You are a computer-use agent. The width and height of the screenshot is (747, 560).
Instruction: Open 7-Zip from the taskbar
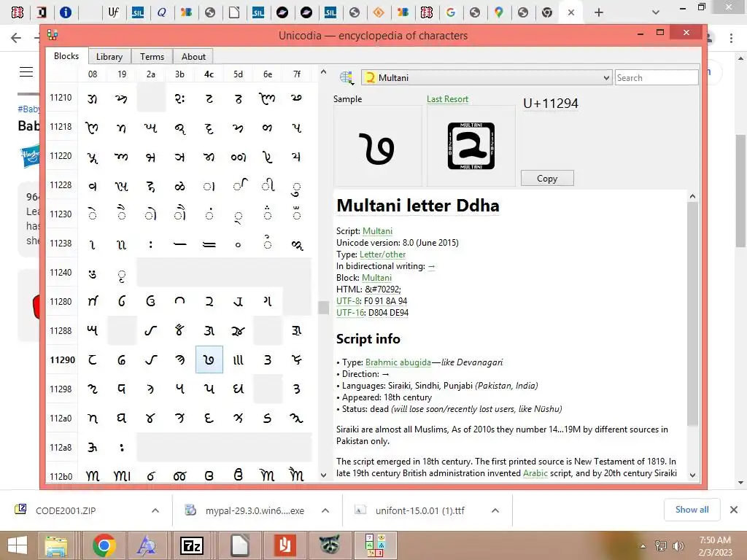coord(192,545)
